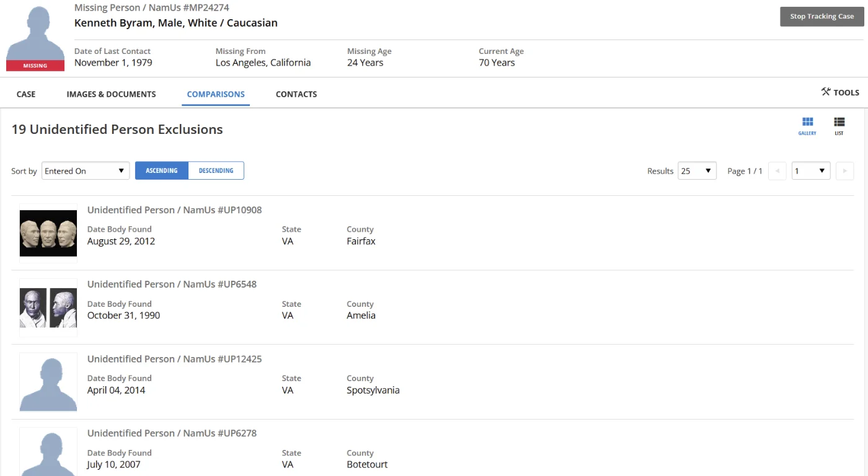This screenshot has height=476, width=868.
Task: Open the Tools menu
Action: tap(840, 92)
